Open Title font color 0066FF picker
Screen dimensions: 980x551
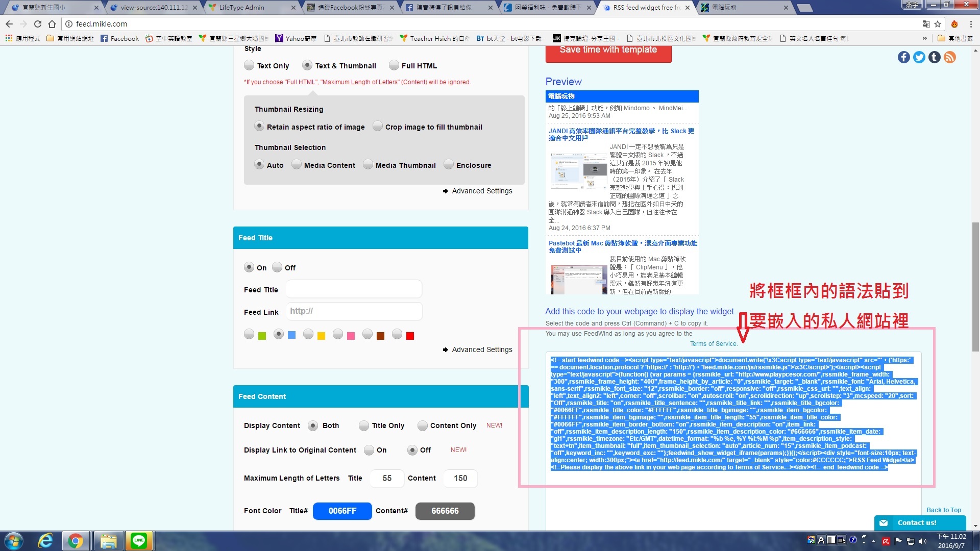(342, 511)
